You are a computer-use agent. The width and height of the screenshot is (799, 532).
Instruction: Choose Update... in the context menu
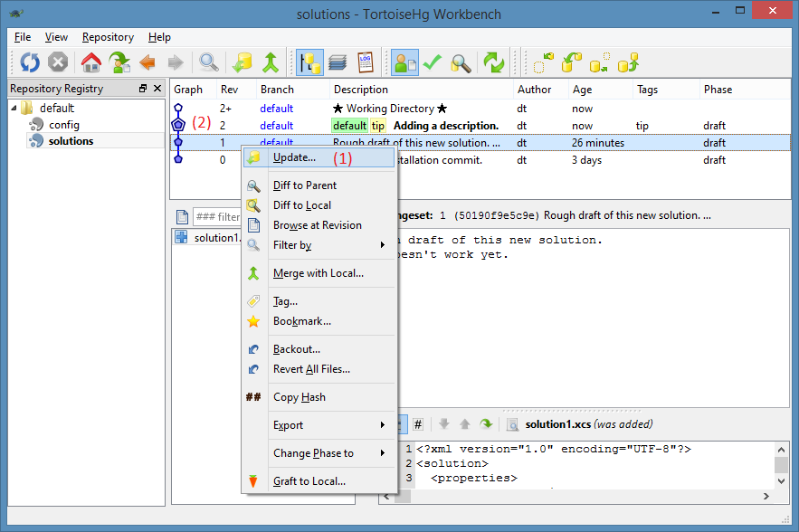coord(319,157)
